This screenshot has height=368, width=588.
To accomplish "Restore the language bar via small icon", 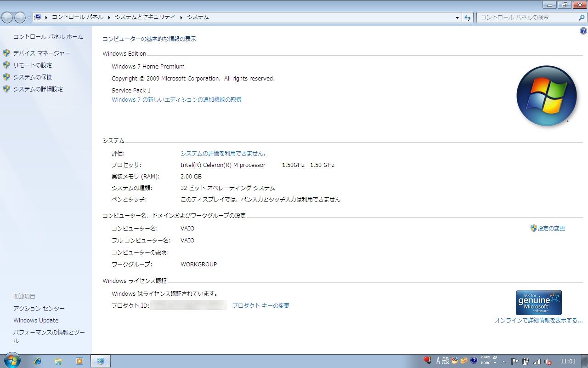I will click(x=495, y=357).
